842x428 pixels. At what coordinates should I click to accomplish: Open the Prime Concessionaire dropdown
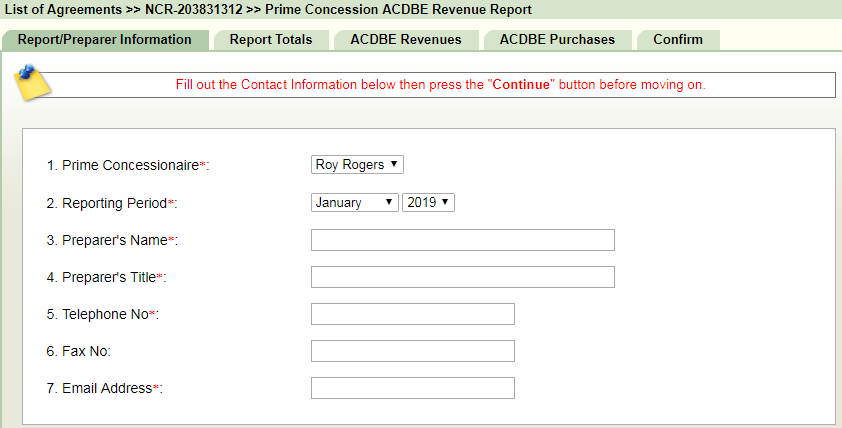(357, 164)
